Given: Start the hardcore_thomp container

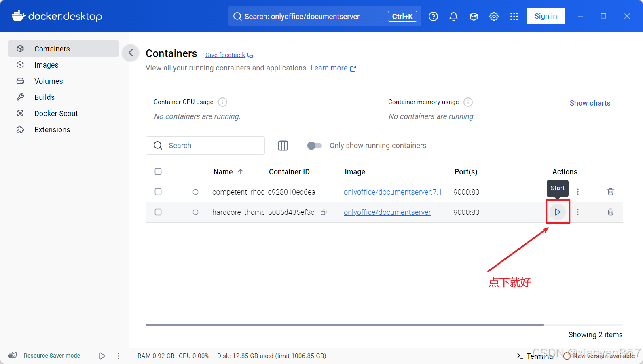Looking at the screenshot, I should pos(557,212).
